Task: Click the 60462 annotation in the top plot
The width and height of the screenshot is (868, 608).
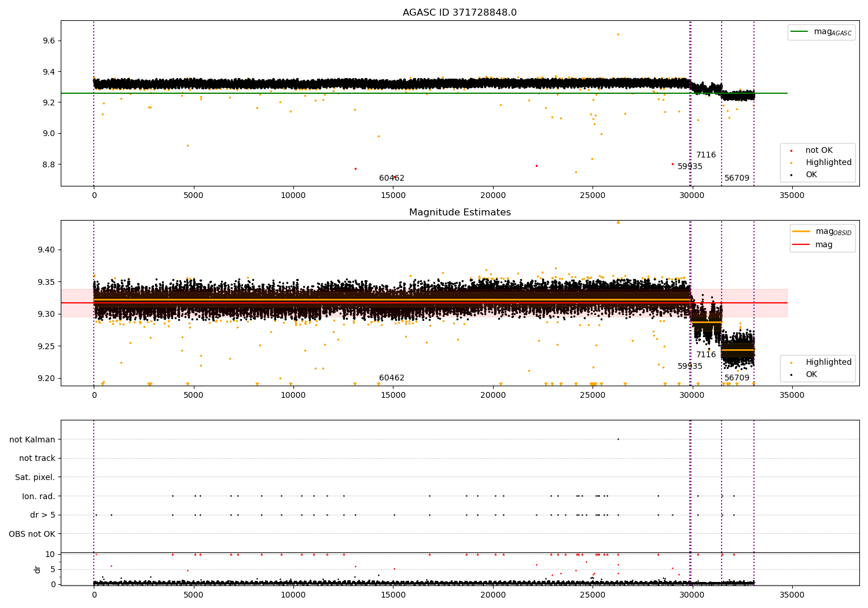Action: pyautogui.click(x=391, y=178)
